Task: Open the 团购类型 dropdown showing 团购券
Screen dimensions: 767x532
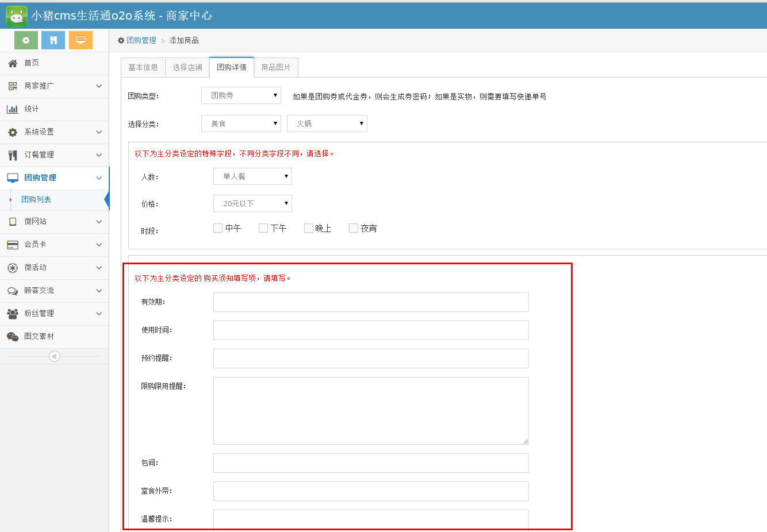Action: coord(241,95)
